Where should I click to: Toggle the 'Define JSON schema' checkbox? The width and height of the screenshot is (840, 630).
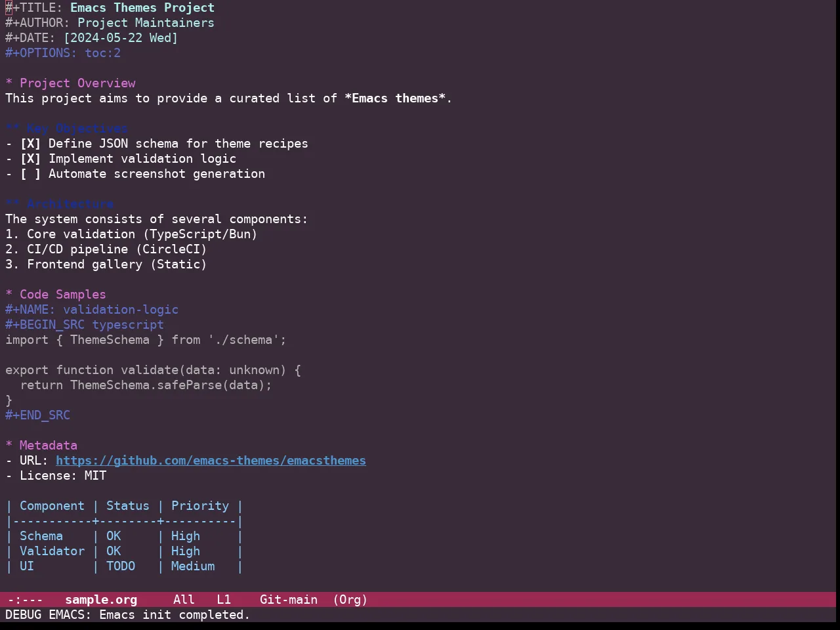[x=30, y=144]
